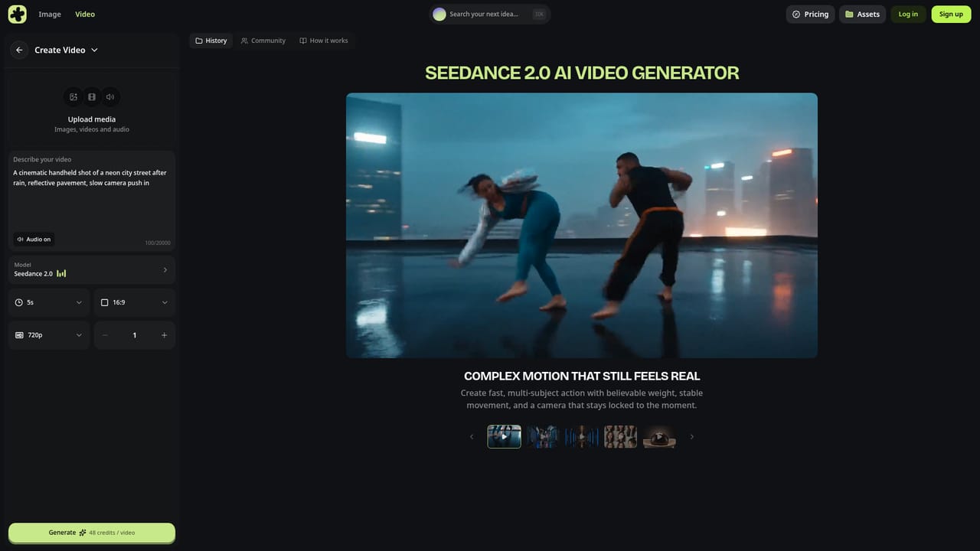The image size is (980, 551).
Task: Click the video film upload icon
Action: click(x=92, y=97)
